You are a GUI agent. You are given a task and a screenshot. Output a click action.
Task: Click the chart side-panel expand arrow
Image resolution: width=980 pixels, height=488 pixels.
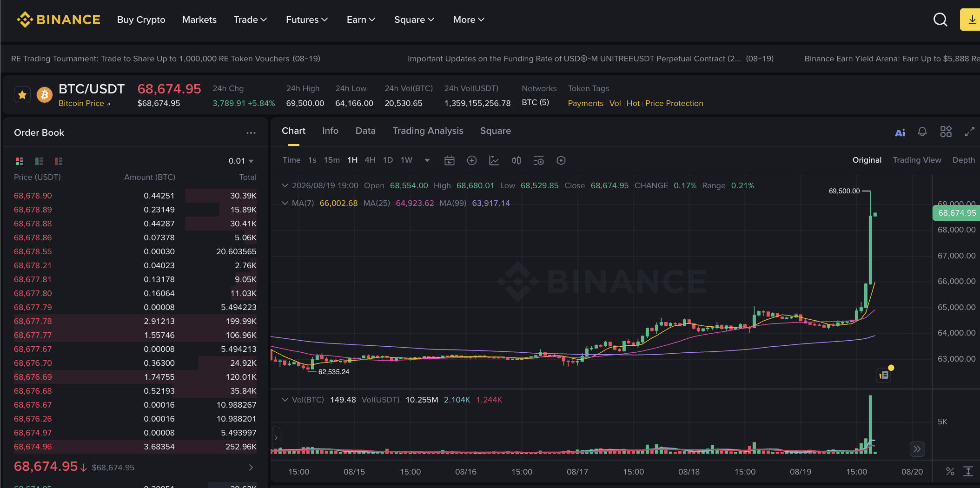[x=276, y=438]
